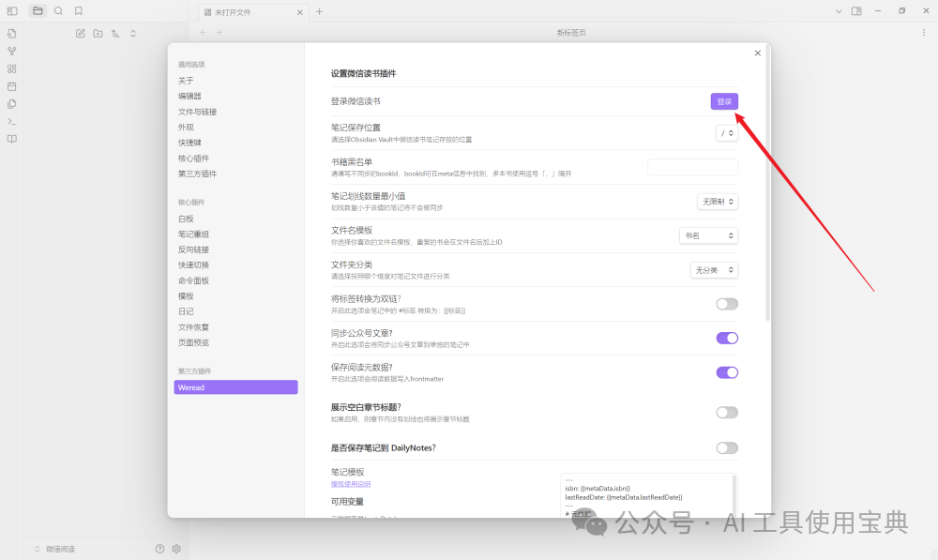Open vault switcher 微信阅读

(54, 549)
